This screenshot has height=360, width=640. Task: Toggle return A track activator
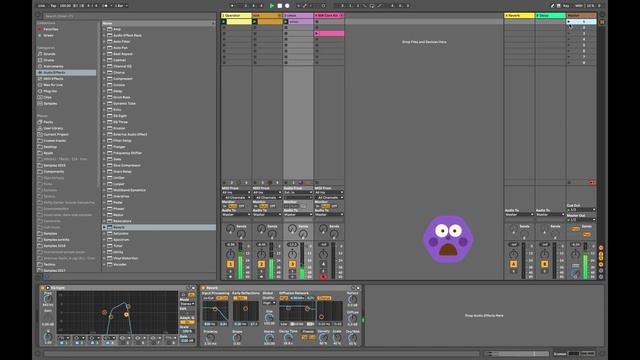click(513, 264)
